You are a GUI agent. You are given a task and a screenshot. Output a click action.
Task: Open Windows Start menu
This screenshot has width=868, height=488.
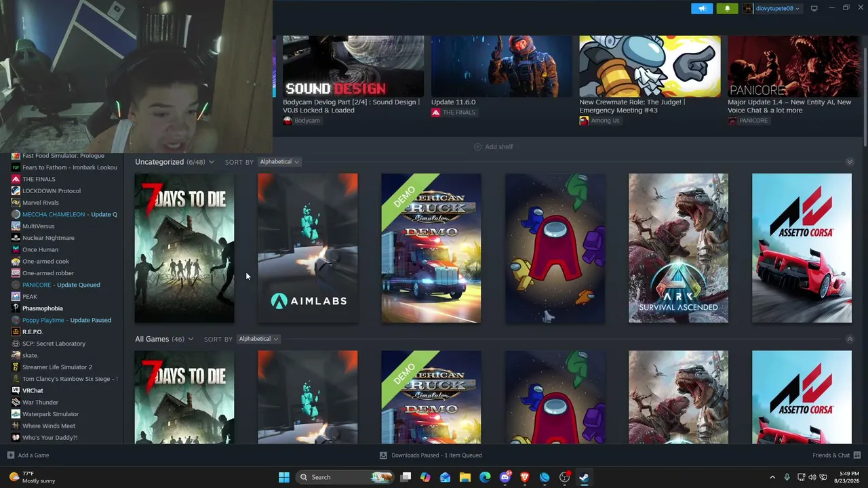[x=284, y=477]
